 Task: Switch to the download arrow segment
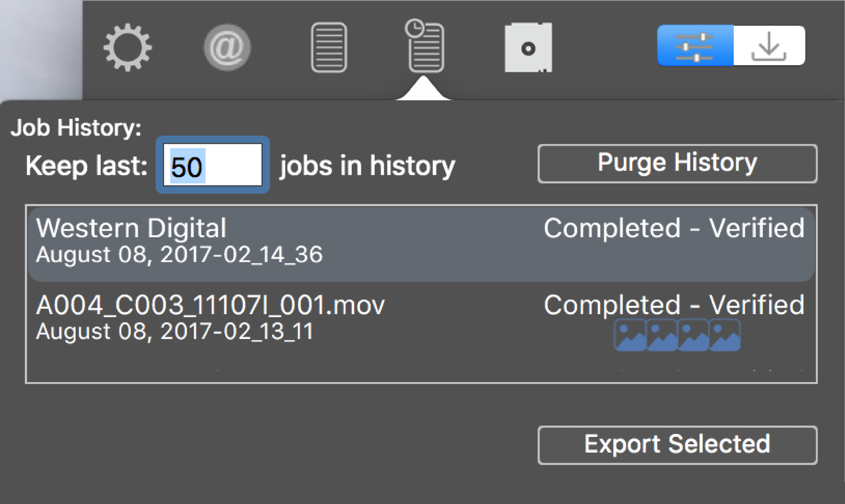769,45
